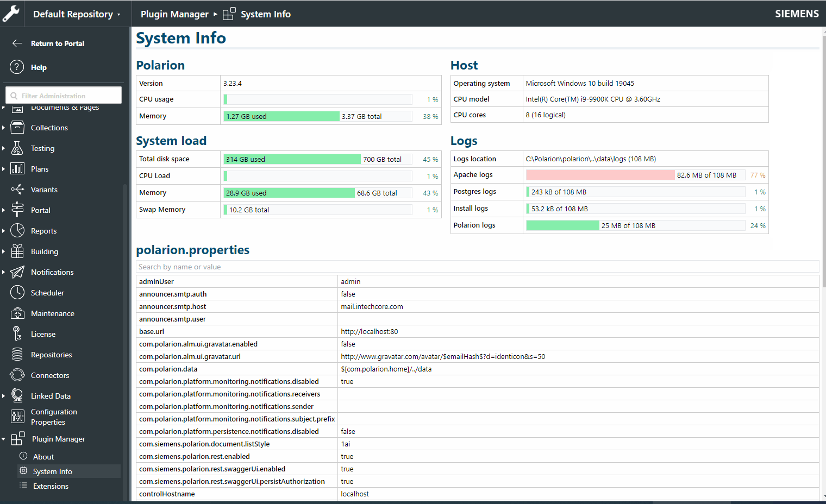Viewport: 826px width, 504px height.
Task: Expand the Testing tree node
Action: click(3, 148)
